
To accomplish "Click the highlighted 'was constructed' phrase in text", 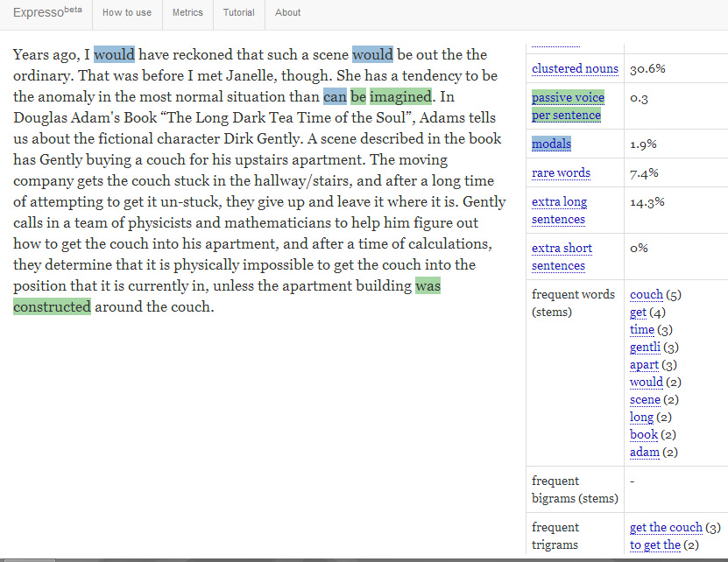I will coord(53,306).
